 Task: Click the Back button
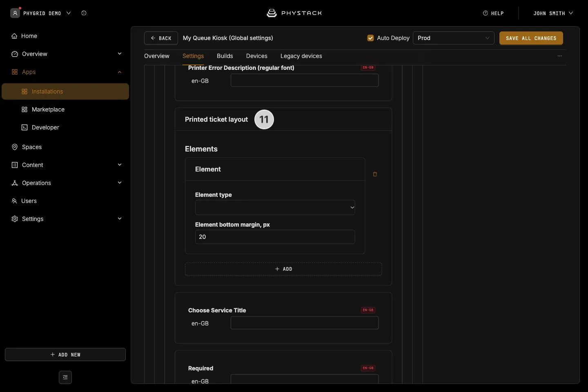pos(161,38)
